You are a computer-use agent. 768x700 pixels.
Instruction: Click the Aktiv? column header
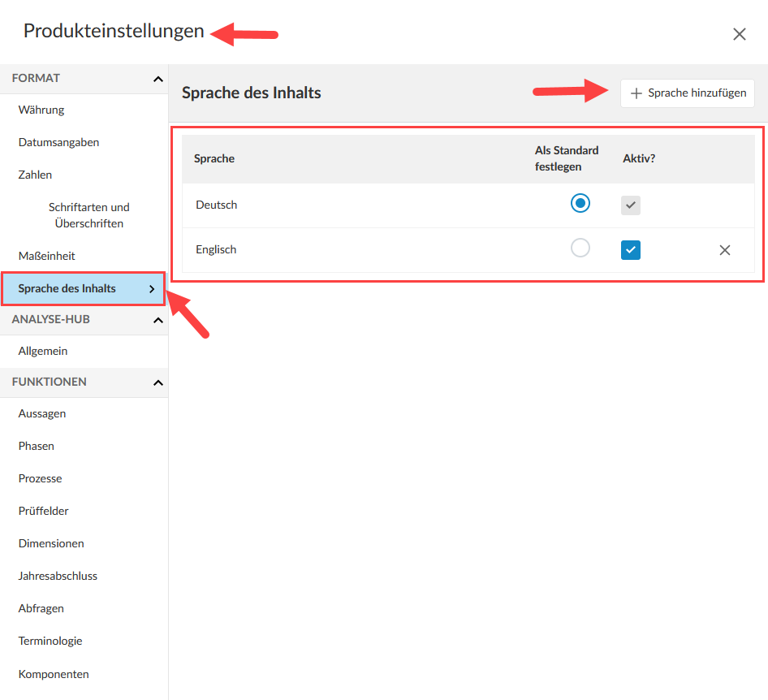(x=639, y=158)
